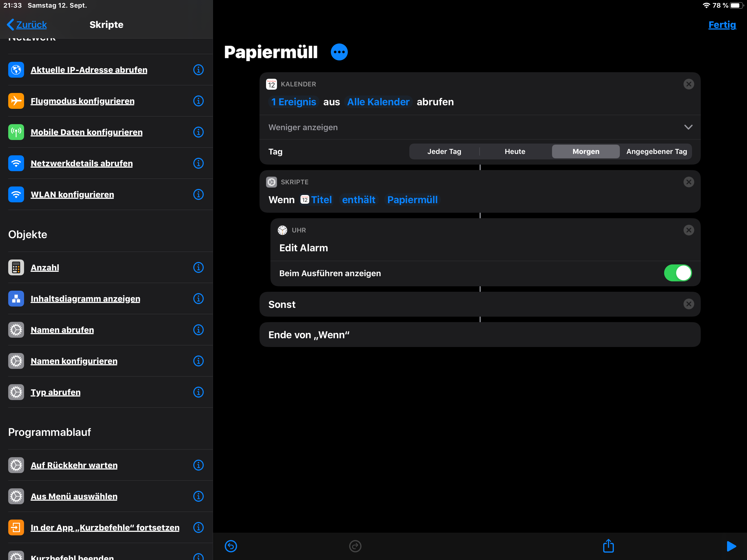747x560 pixels.
Task: Tap Fertig to finish editing
Action: (x=722, y=25)
